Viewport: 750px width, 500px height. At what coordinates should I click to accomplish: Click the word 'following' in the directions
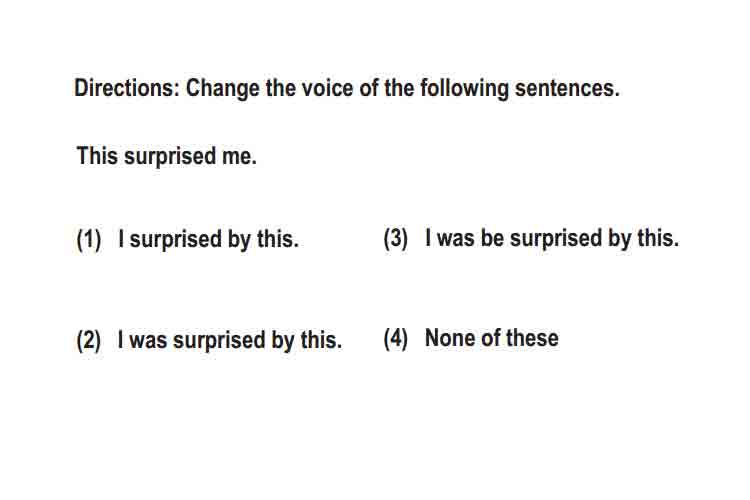pos(465,89)
